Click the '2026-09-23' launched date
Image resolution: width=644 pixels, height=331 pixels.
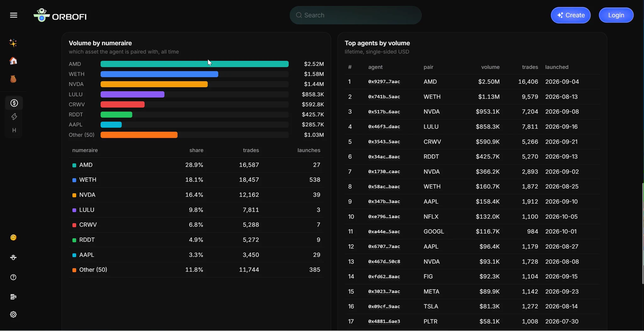[x=562, y=291]
